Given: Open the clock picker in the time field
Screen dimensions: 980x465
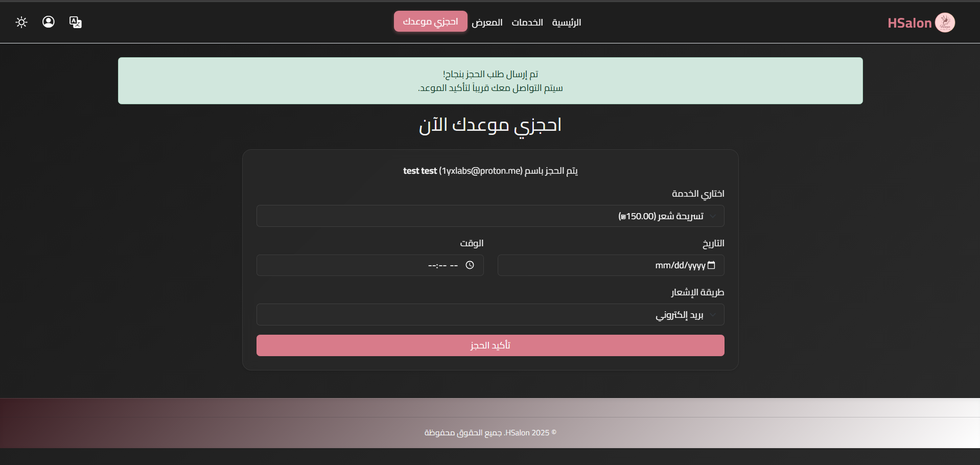Looking at the screenshot, I should tap(471, 265).
